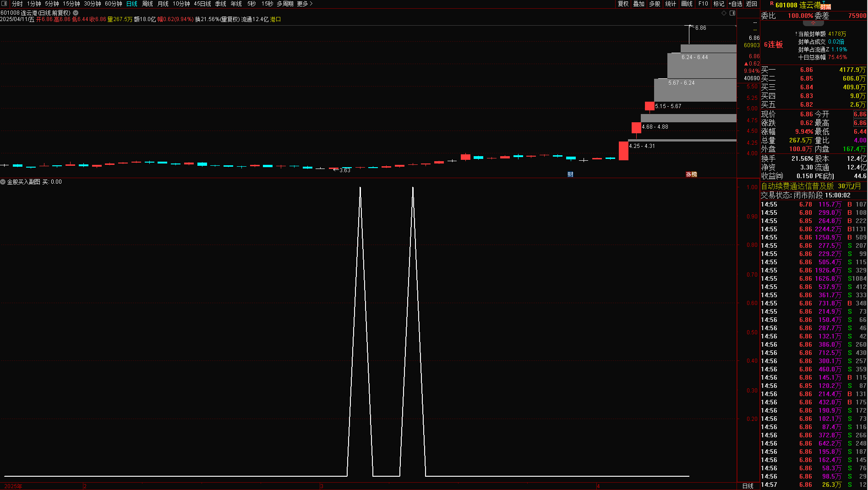Toggle the right panel layout icon
Image resolution: width=868 pixels, height=490 pixels.
click(732, 13)
